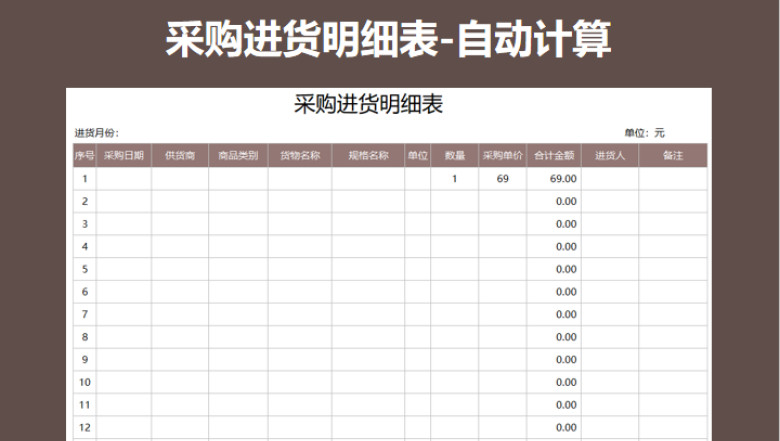Select the 采购日期 column header
This screenshot has width=780, height=441.
click(x=124, y=155)
